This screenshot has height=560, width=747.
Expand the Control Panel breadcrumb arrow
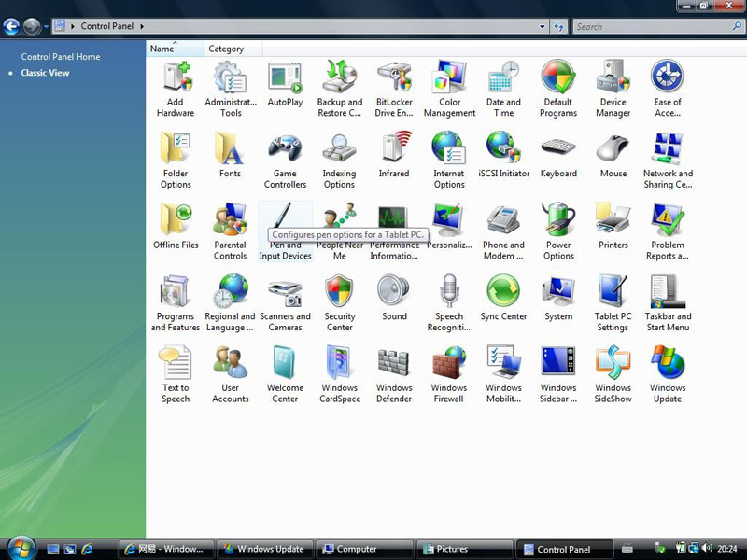point(142,27)
